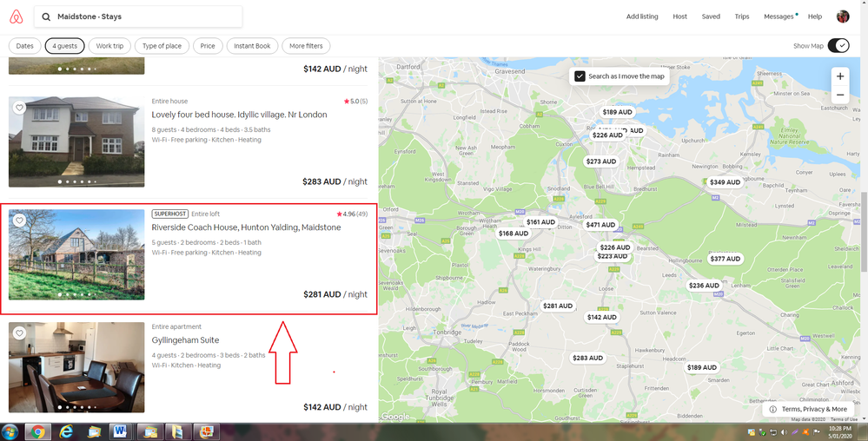Select the $349 AUD map price marker
The width and height of the screenshot is (868, 441).
(x=725, y=182)
